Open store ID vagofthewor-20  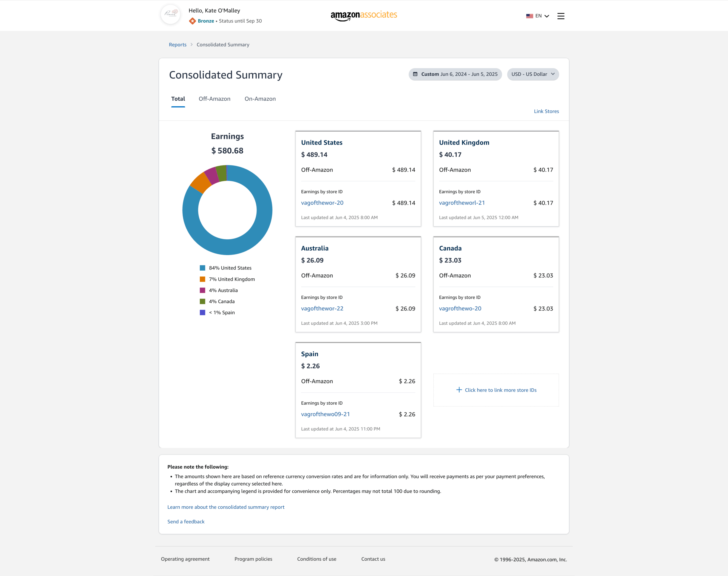pos(322,203)
